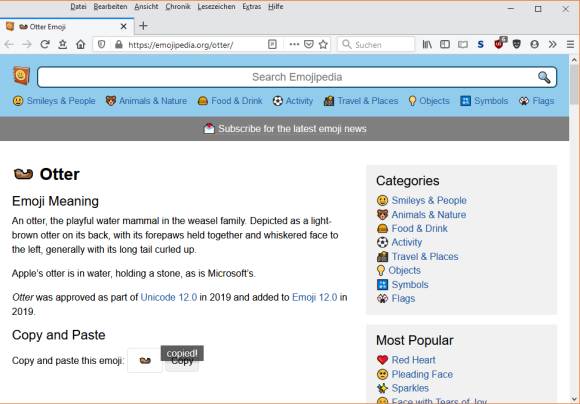Image resolution: width=580 pixels, height=404 pixels.
Task: Click the Firefox Suchen search box
Action: click(x=376, y=44)
